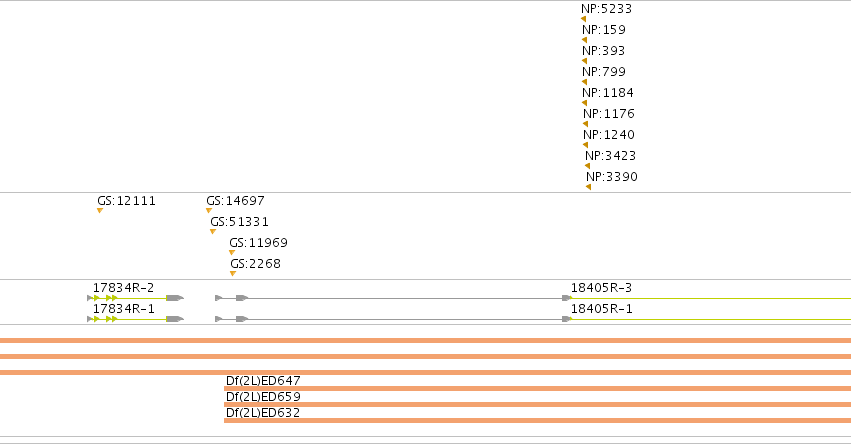Select the Df(2L)ED647 deficiency bar
851x444 pixels.
pos(537,389)
